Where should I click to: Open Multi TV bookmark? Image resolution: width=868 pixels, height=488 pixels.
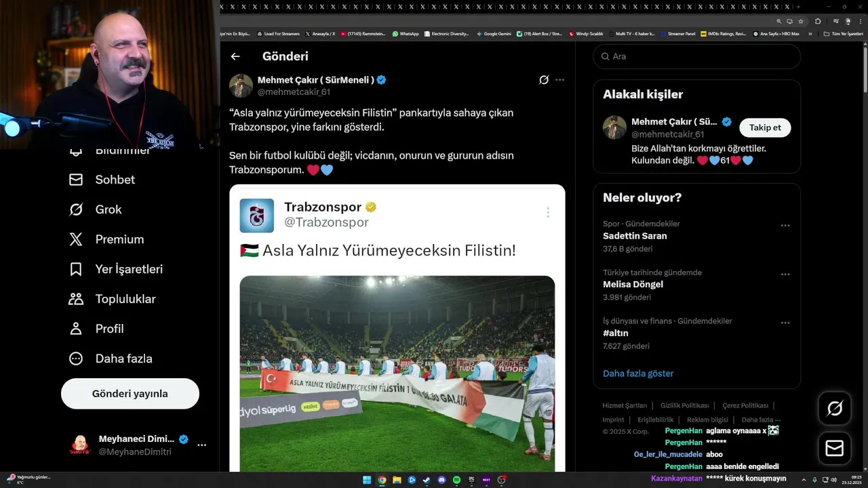point(631,33)
